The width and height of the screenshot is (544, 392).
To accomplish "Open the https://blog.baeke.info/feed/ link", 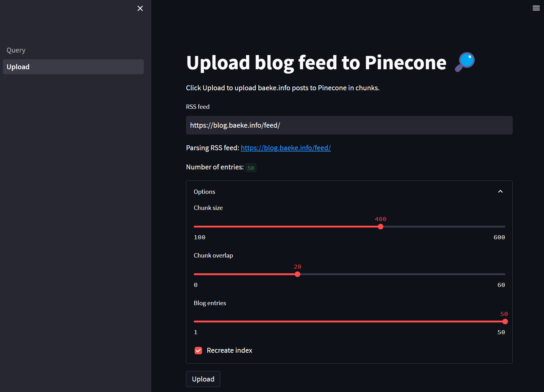I will [x=285, y=148].
